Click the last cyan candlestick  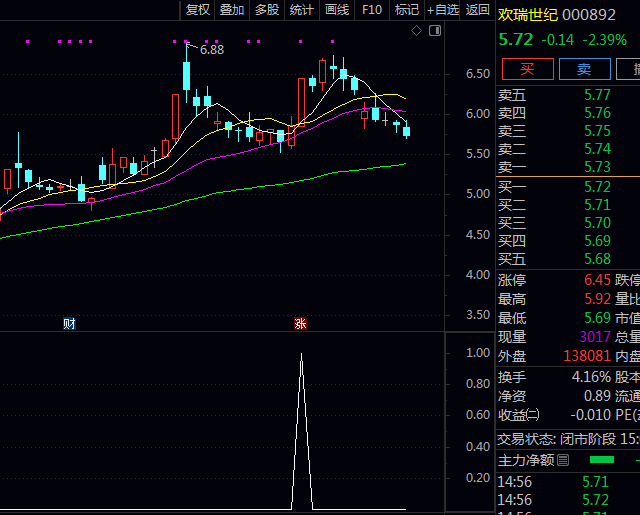407,130
